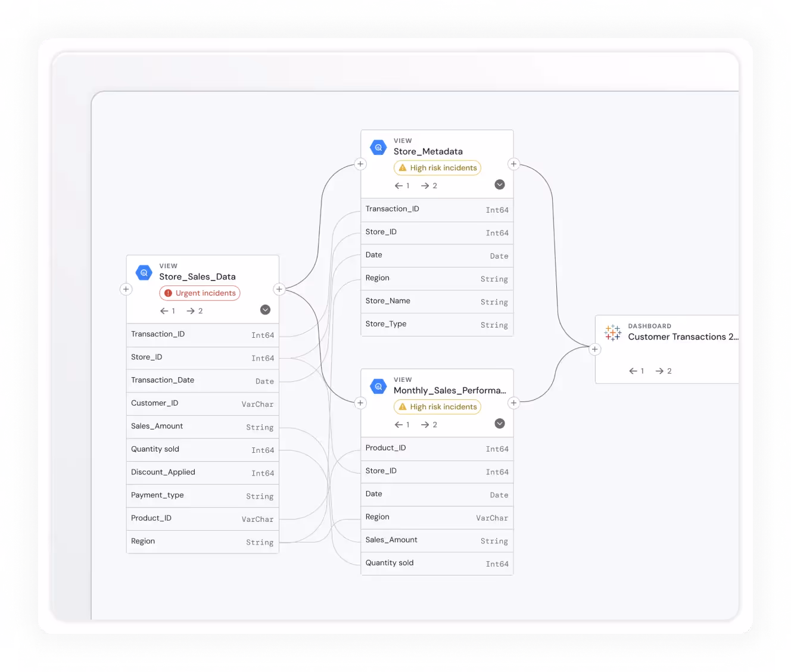The height and width of the screenshot is (672, 791).
Task: Click downstream arrow count on Store_Sales_Data
Action: click(195, 311)
